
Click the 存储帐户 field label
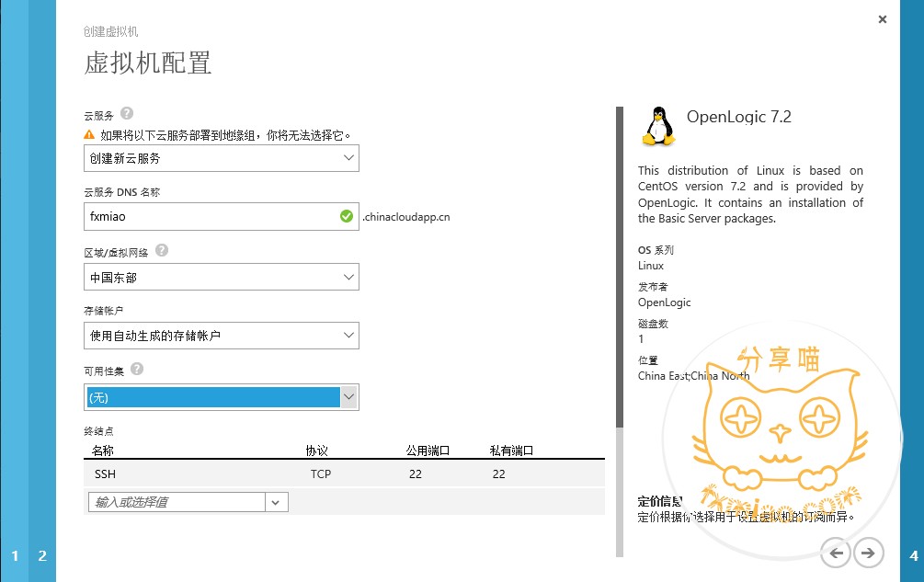(103, 311)
